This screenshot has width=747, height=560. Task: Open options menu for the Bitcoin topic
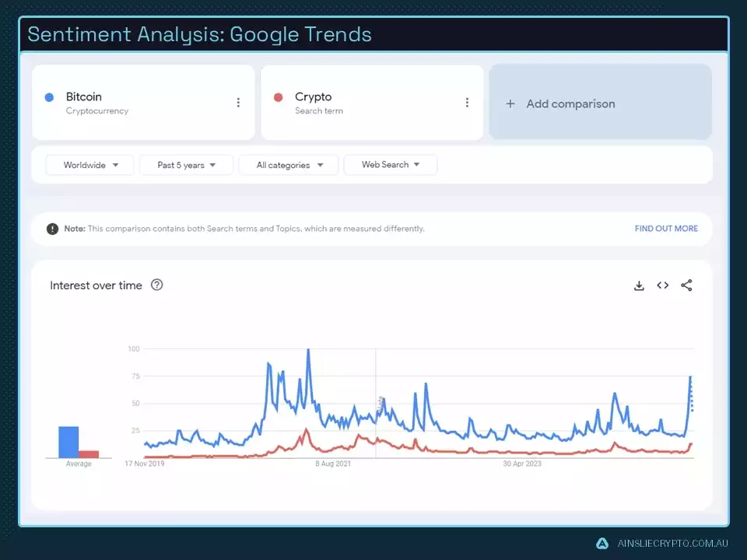[239, 102]
